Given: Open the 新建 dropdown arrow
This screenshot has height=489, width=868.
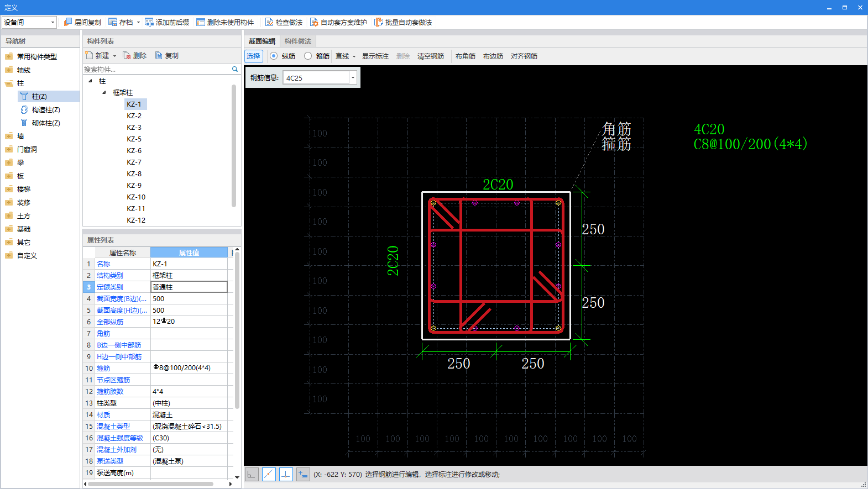Looking at the screenshot, I should pos(114,56).
